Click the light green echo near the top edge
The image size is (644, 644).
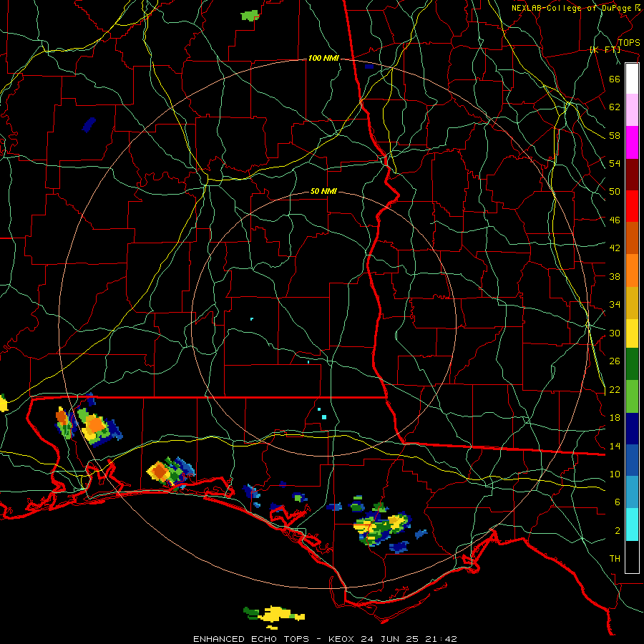point(250,16)
